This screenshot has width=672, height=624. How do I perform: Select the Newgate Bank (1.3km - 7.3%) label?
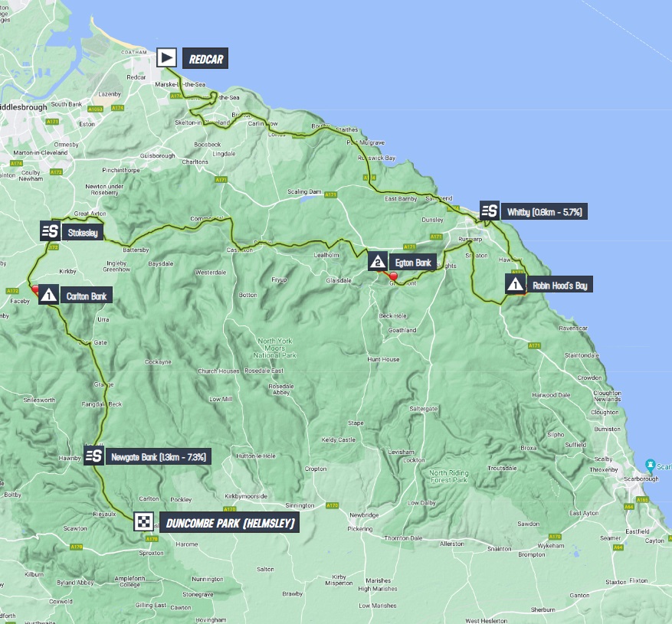click(x=159, y=457)
